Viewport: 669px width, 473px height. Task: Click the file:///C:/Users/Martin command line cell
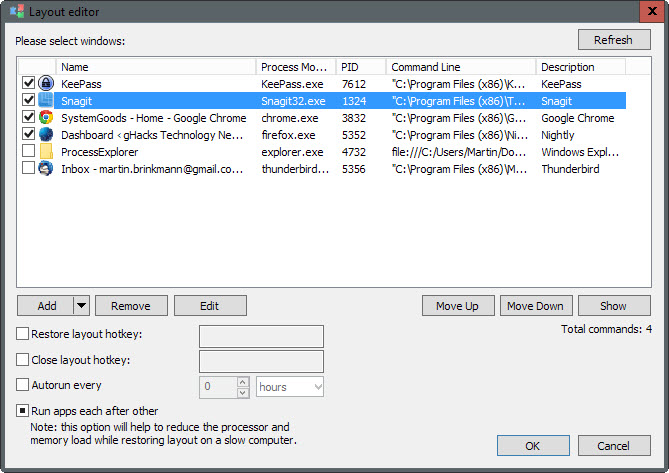pos(459,152)
